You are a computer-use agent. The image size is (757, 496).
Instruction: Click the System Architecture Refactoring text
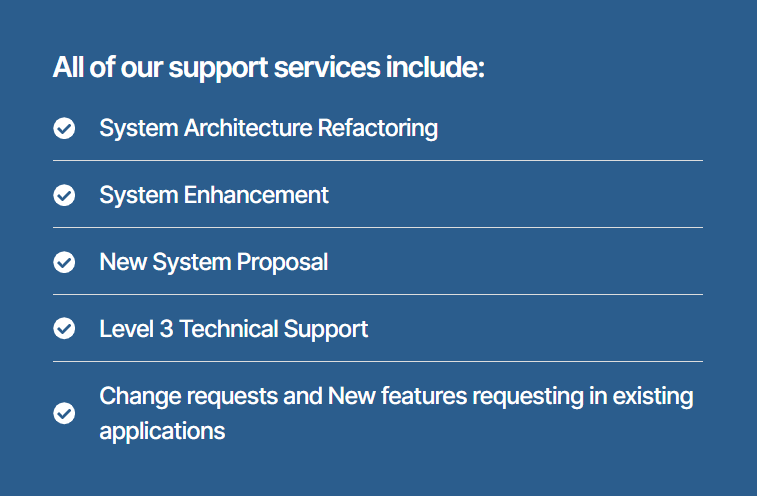pyautogui.click(x=268, y=129)
